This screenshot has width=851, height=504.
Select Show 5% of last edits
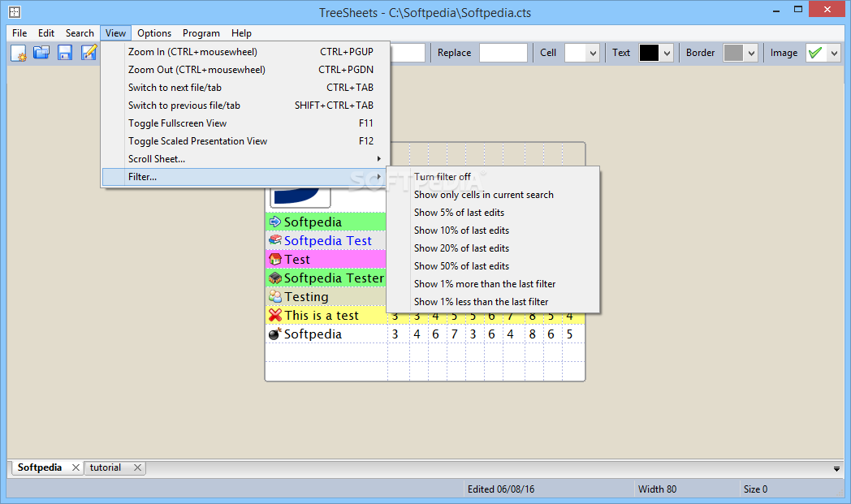click(493, 213)
